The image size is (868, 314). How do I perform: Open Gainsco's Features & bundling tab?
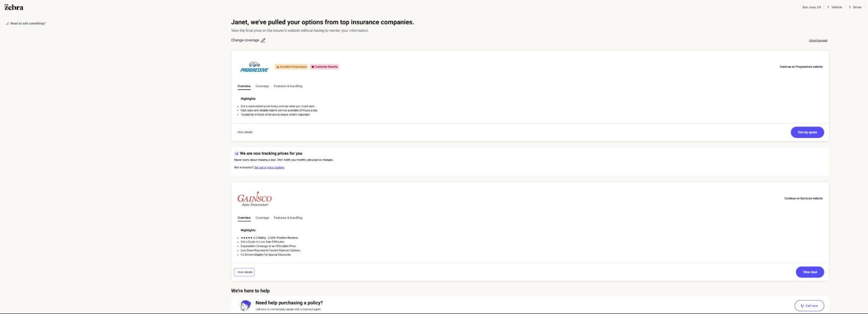(288, 218)
